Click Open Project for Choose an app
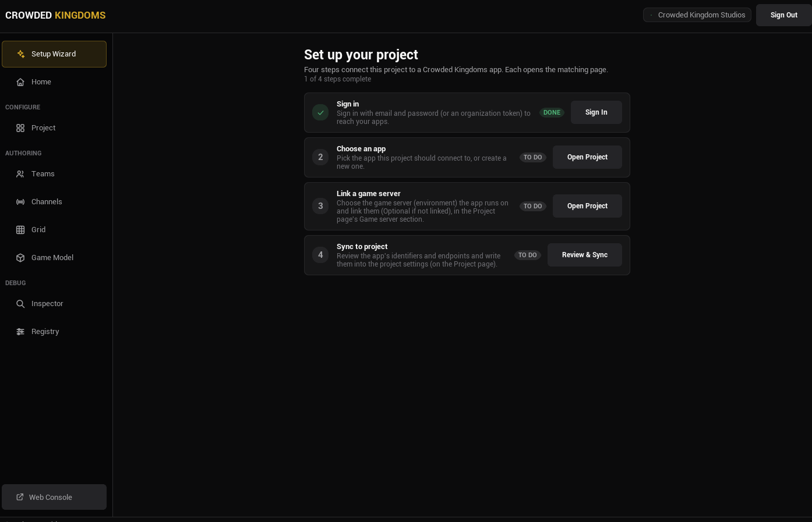The height and width of the screenshot is (522, 812). coord(587,157)
